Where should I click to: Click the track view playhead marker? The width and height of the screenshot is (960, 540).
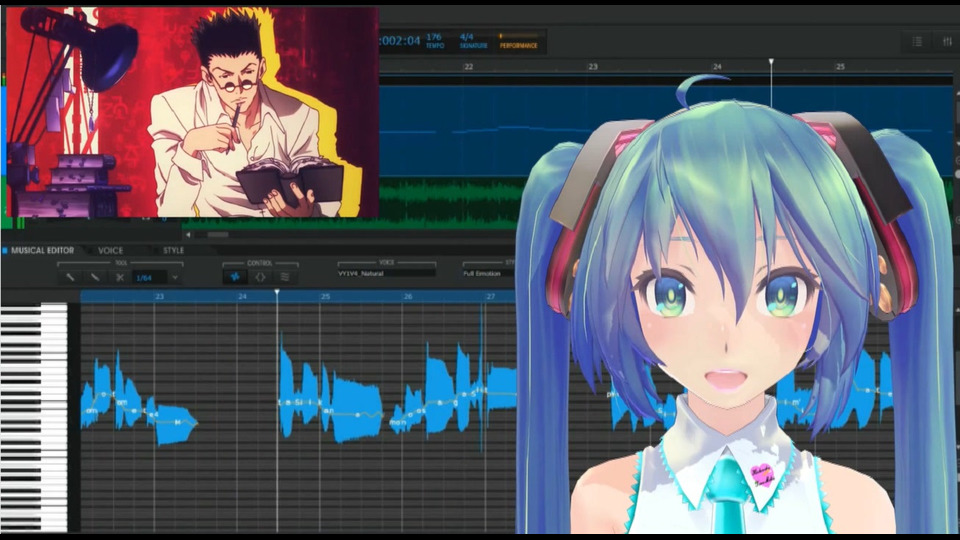pos(771,62)
